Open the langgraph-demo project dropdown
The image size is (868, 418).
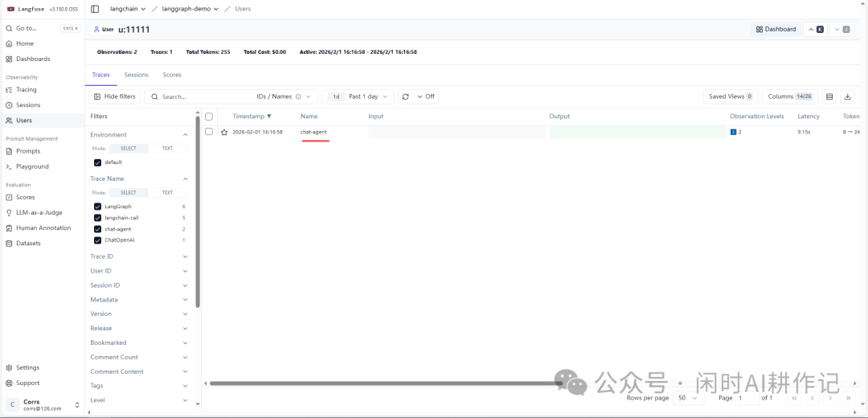[190, 9]
